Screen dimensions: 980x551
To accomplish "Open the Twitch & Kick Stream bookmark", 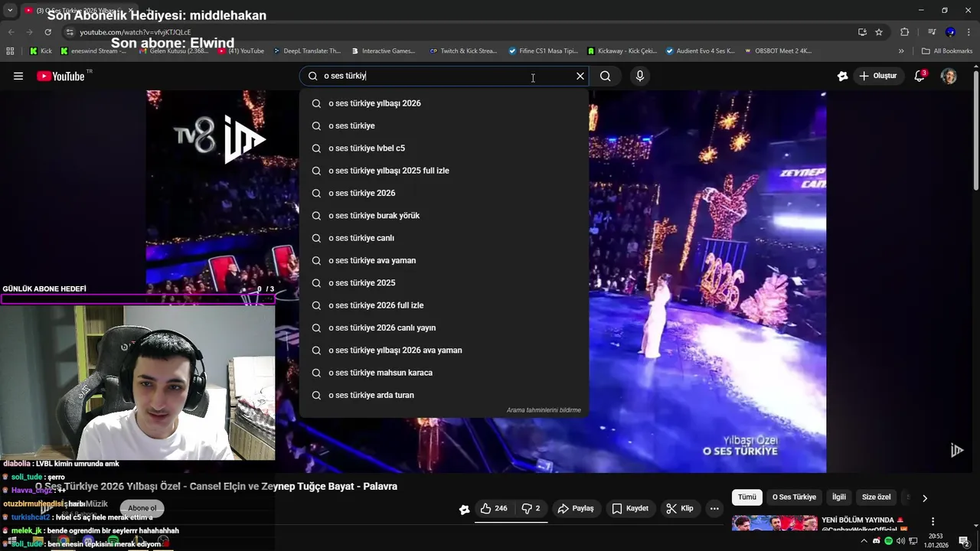I will pos(464,51).
